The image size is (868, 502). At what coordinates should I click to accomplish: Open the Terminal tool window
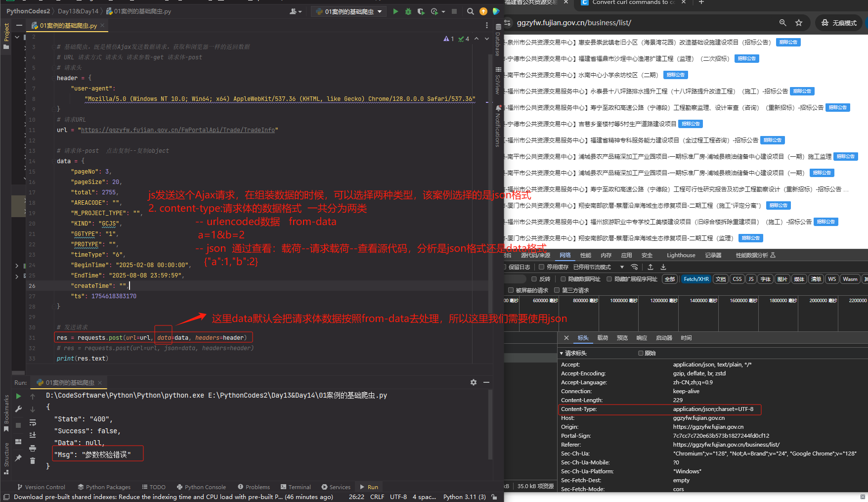point(296,487)
